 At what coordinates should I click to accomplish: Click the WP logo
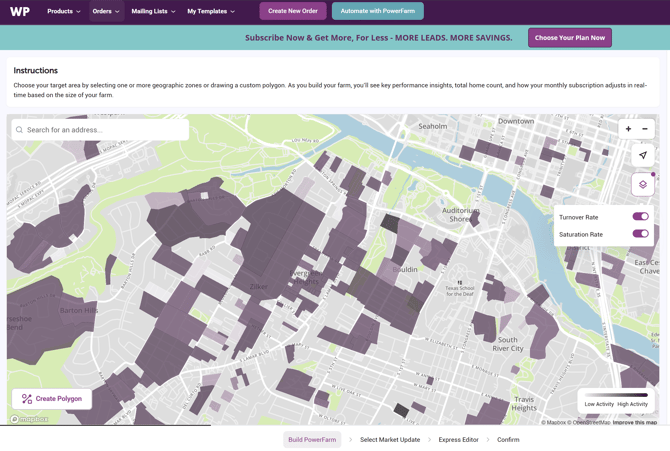coord(20,12)
